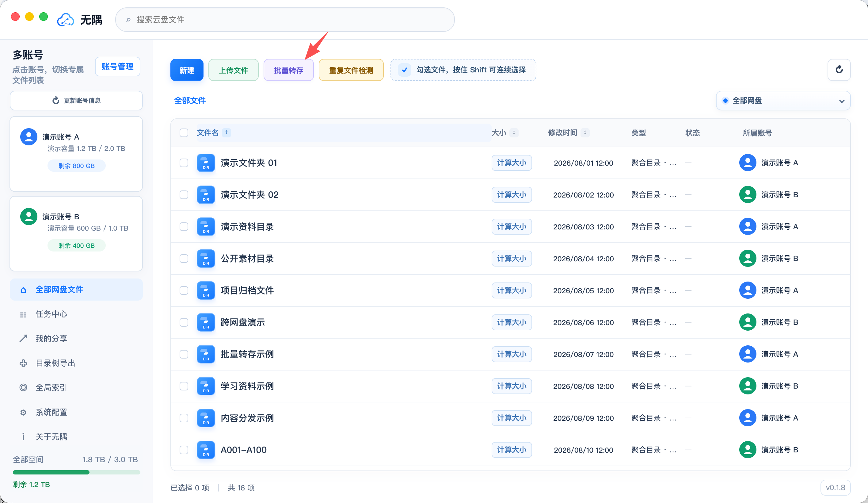Viewport: 868px width, 503px height.
Task: Click 计算大小 for 学习资料示例
Action: (x=512, y=386)
